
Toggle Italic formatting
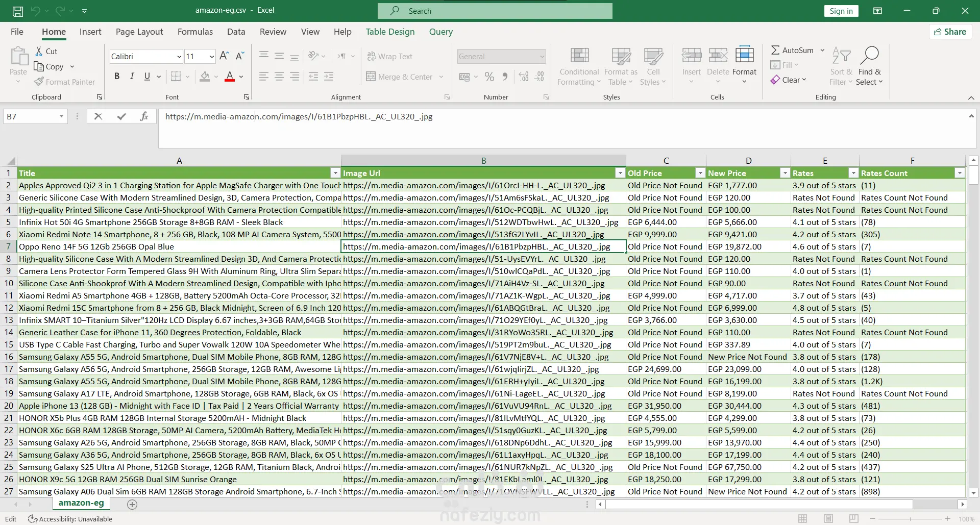pyautogui.click(x=132, y=77)
